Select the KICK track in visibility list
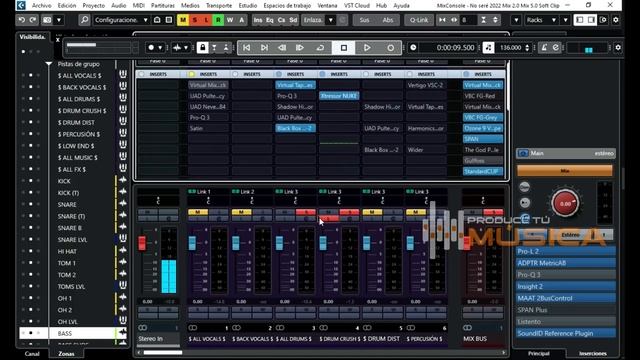640x360 pixels. (64, 181)
